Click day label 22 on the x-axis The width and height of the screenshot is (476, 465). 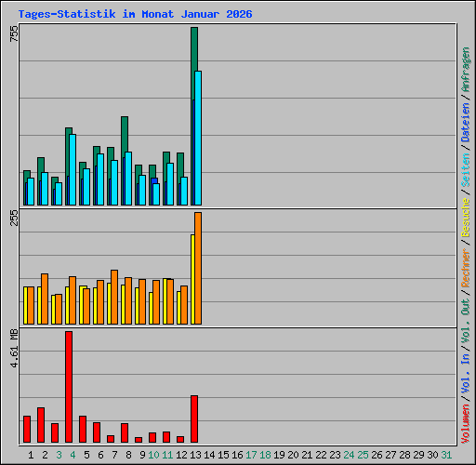tap(321, 455)
